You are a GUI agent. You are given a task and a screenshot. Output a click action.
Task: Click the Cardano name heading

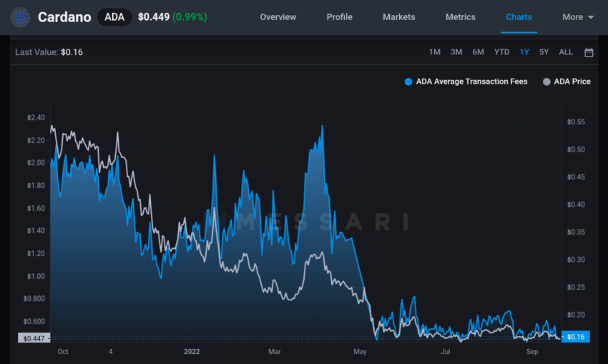click(x=64, y=17)
